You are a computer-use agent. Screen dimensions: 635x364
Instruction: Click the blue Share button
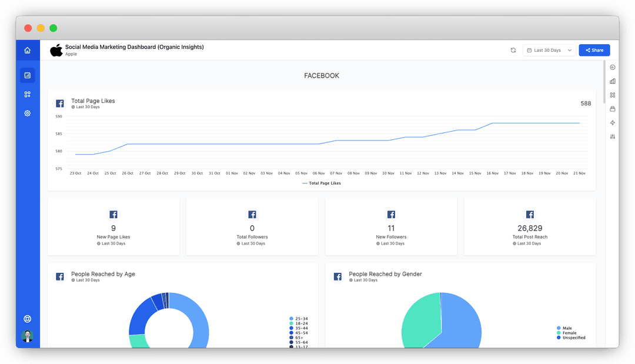tap(594, 50)
